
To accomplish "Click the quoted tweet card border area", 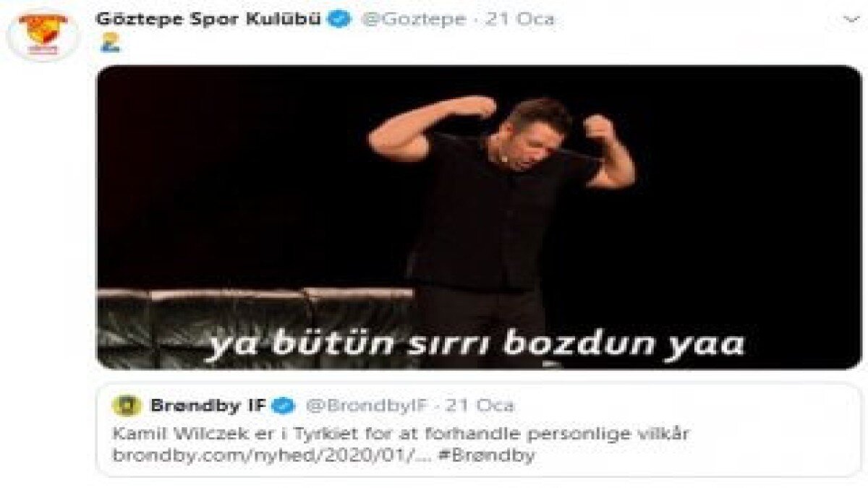I will (478, 429).
